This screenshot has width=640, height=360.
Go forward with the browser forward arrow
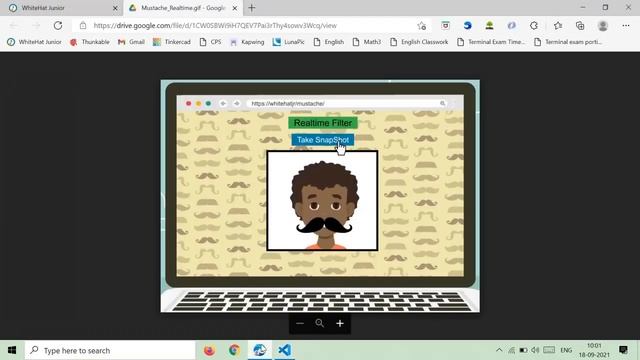36,25
